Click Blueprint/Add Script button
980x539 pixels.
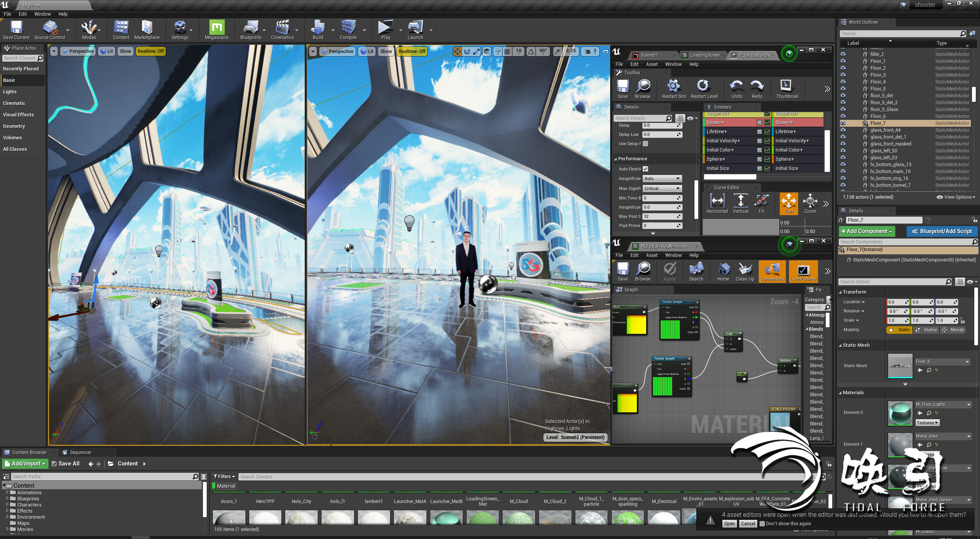click(942, 231)
